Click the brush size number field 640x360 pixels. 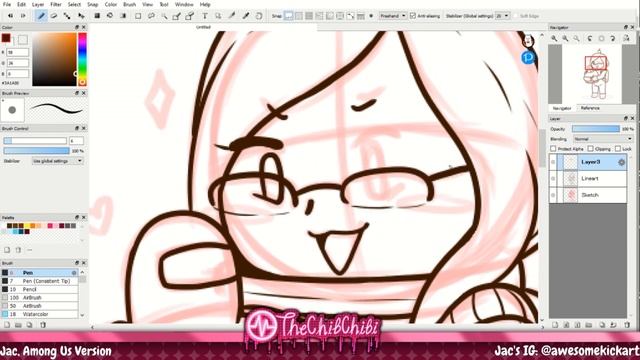[x=76, y=141]
